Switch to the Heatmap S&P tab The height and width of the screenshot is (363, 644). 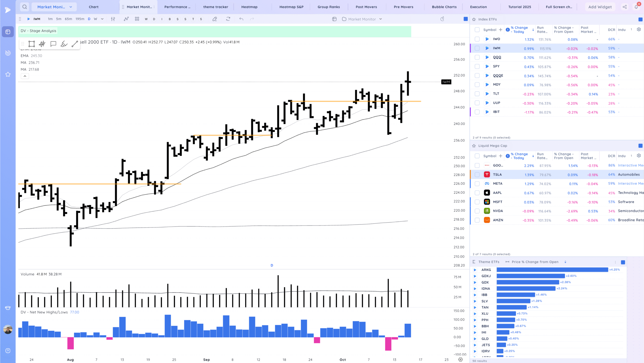[291, 7]
